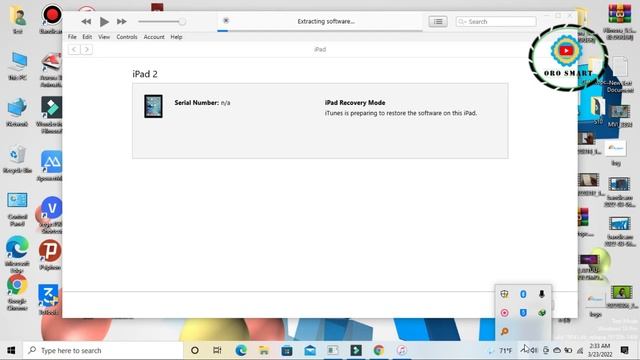Image resolution: width=640 pixels, height=360 pixels.
Task: Select the Control Panel desktop icon
Action: point(17,209)
